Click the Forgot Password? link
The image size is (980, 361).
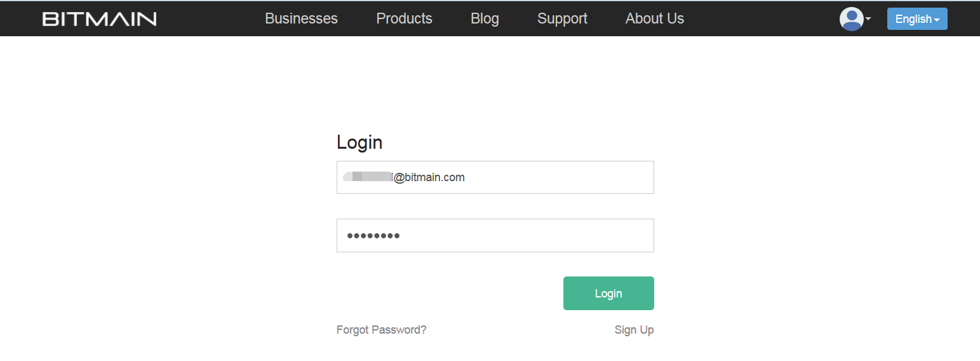(x=381, y=330)
